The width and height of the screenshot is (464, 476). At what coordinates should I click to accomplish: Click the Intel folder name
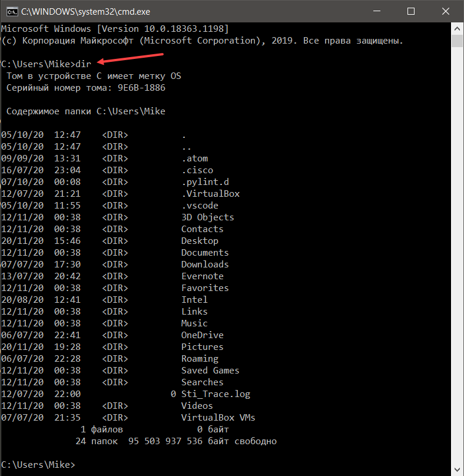click(x=194, y=300)
